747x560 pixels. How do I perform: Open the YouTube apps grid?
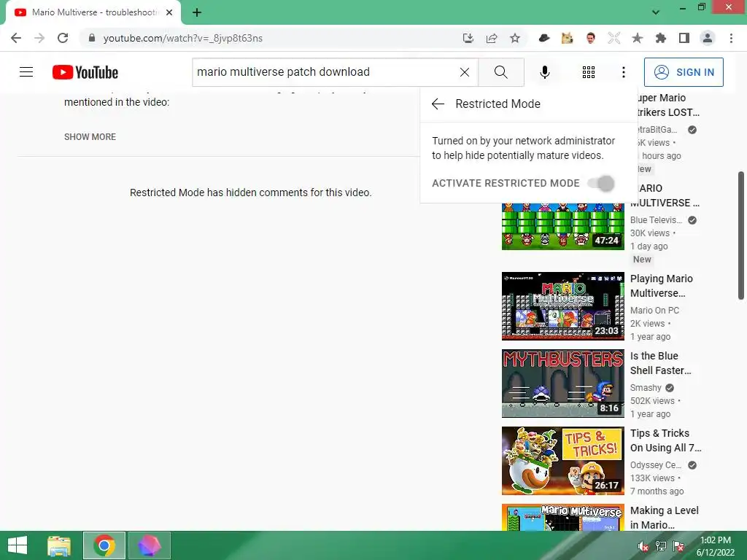point(589,72)
